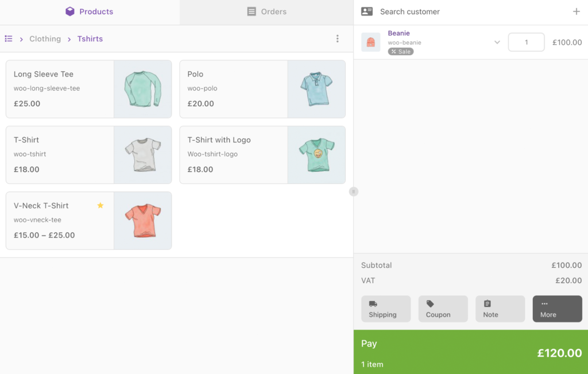Select the Products tab
The width and height of the screenshot is (588, 374).
pyautogui.click(x=89, y=11)
